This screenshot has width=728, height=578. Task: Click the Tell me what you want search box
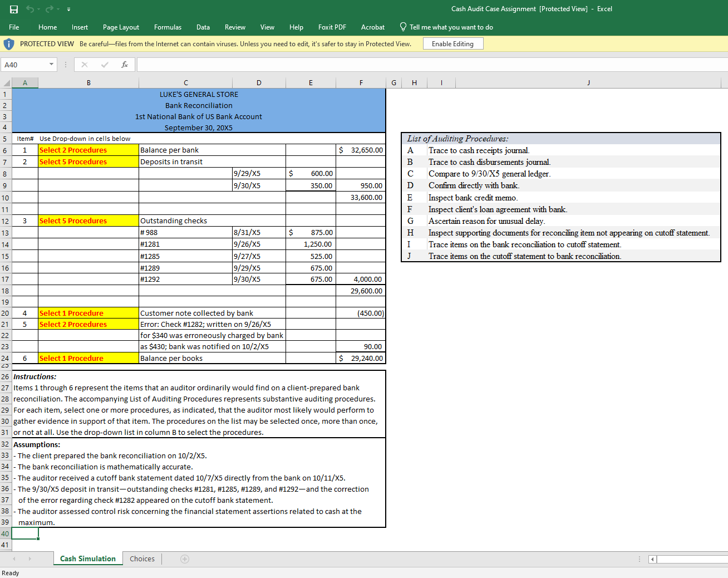pos(451,27)
